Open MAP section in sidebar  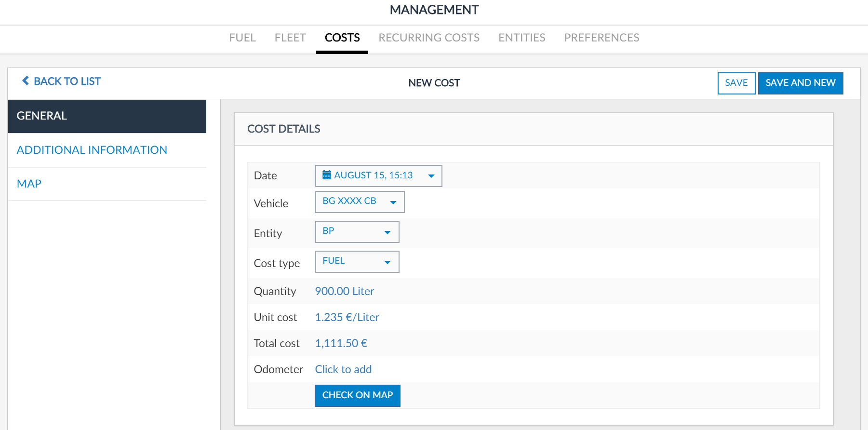(x=29, y=184)
